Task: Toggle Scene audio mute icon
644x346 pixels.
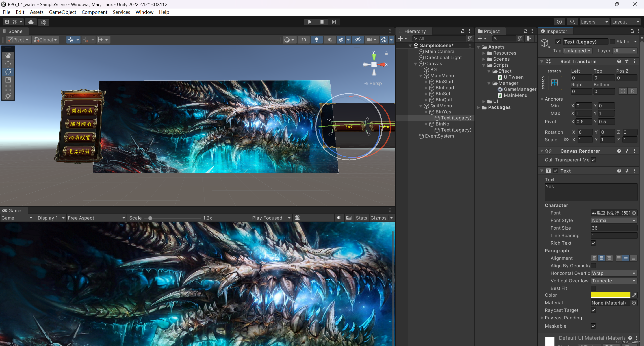Action: [330, 40]
